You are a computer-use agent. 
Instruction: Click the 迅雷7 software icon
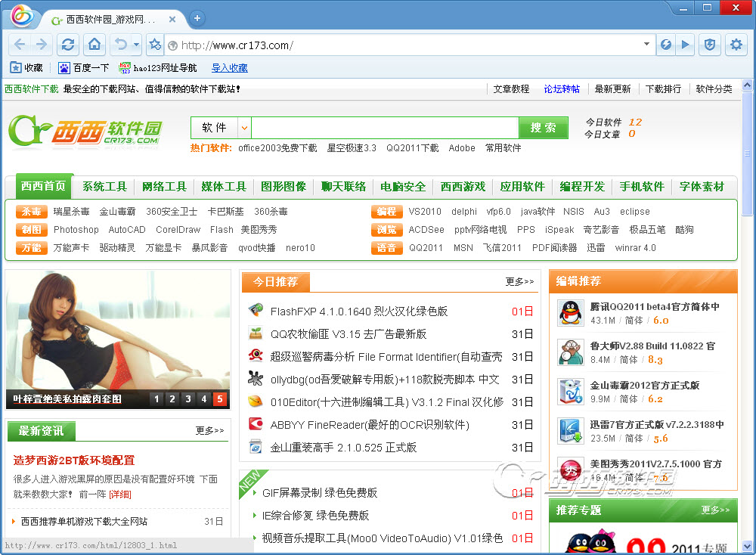click(x=571, y=431)
